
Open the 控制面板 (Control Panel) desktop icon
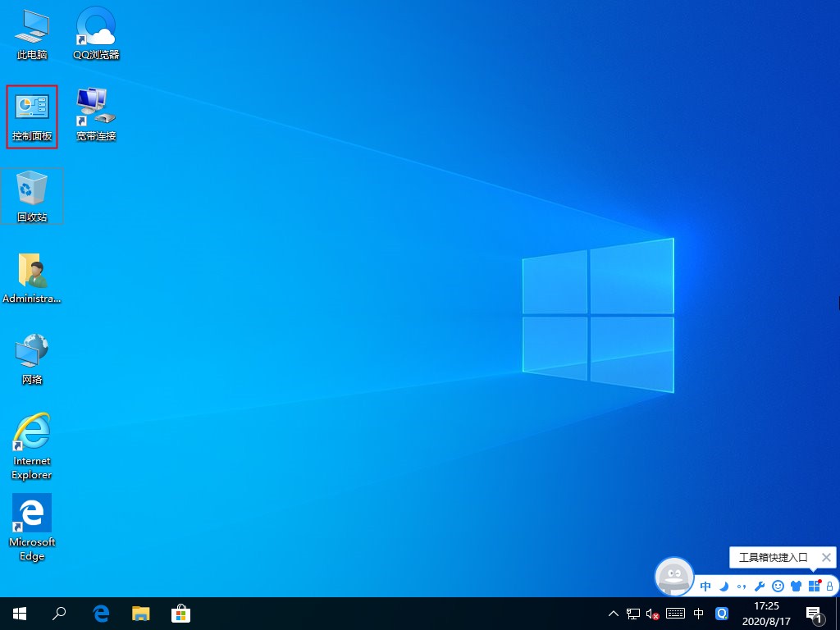click(31, 111)
